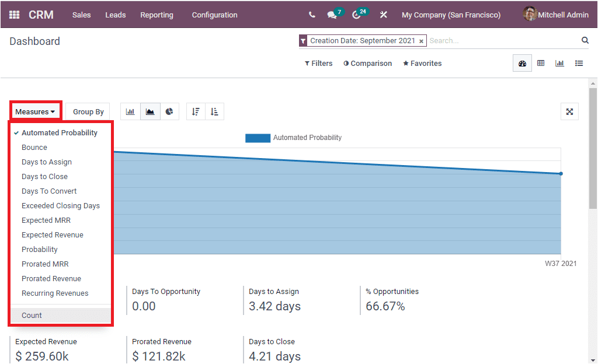Switch to the Leads menu
The image size is (598, 364).
tap(115, 15)
